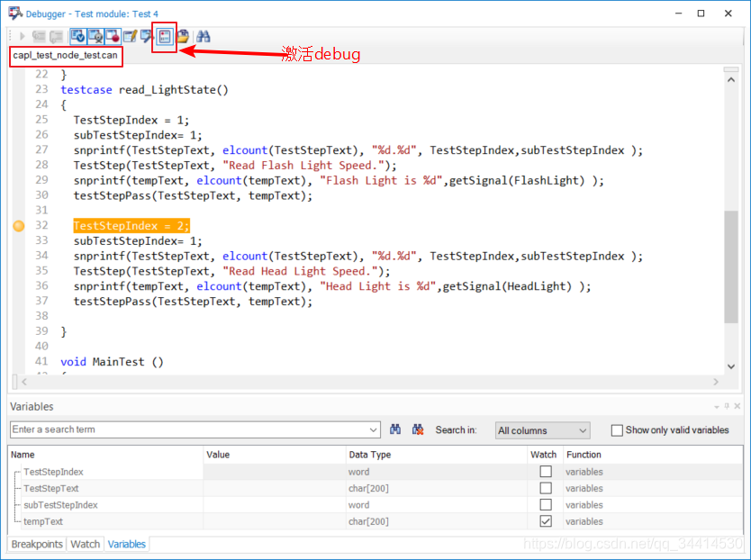Screen dimensions: 751x560
Task: Sort by the Data Type column header
Action: point(437,455)
